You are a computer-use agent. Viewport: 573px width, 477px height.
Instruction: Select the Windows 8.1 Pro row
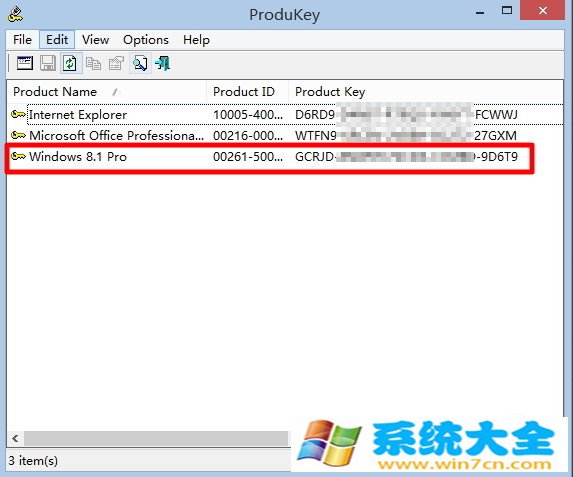285,156
